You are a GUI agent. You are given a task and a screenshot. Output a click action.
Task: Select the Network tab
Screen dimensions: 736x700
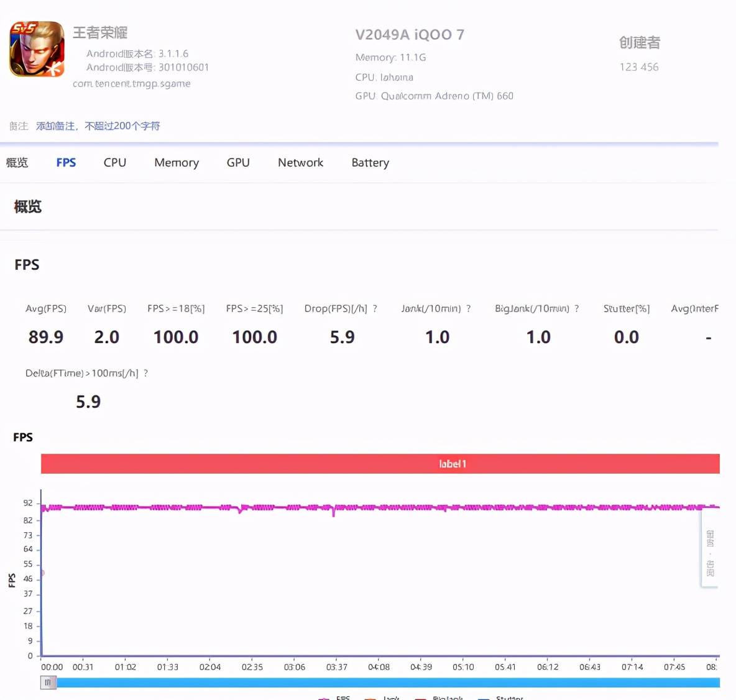pos(300,162)
